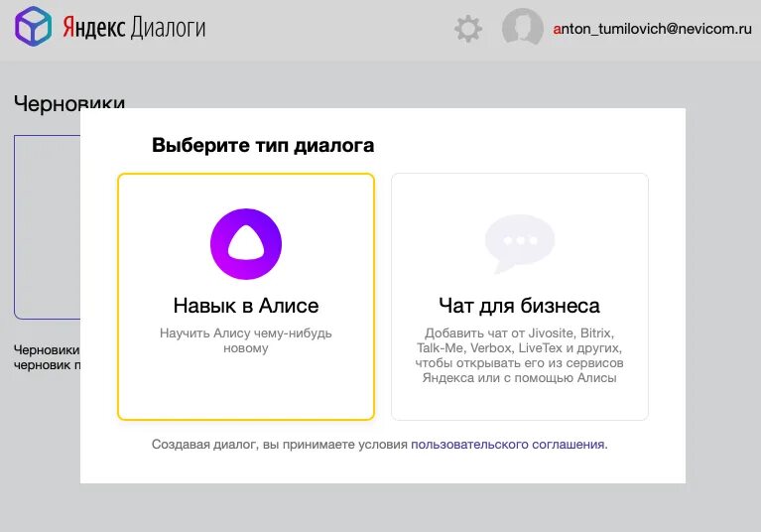Image resolution: width=761 pixels, height=532 pixels.
Task: Click the text Создавая диалог, вы принимаете условия
Action: click(x=280, y=444)
